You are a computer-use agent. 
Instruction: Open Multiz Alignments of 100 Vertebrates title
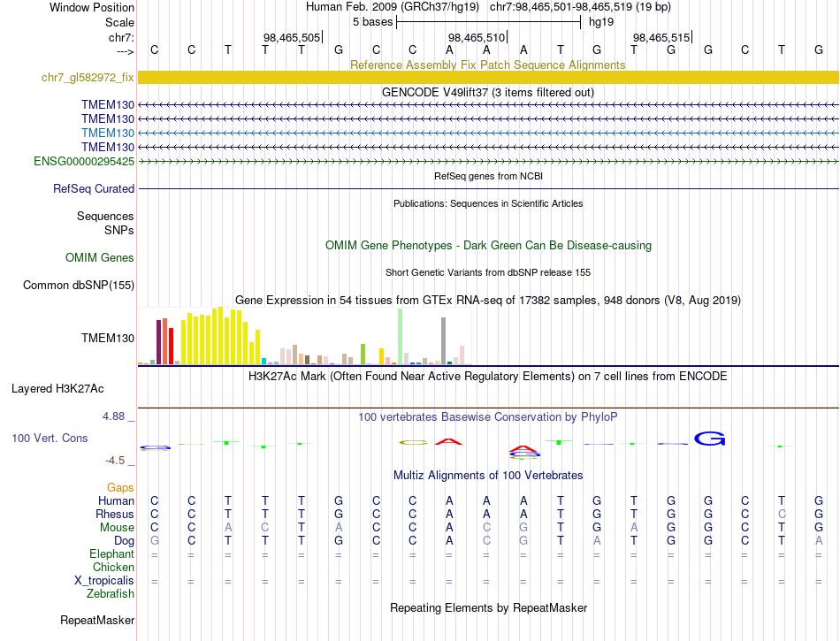[x=488, y=476]
